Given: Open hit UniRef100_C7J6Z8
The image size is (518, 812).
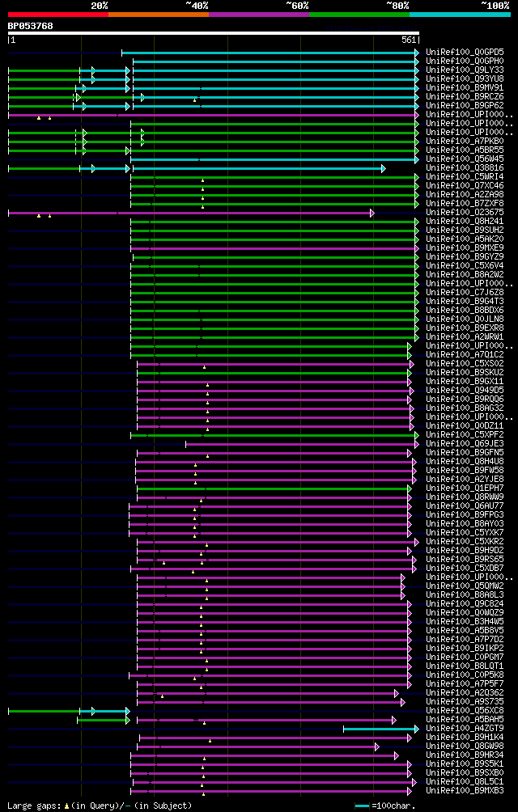Looking at the screenshot, I should point(465,292).
